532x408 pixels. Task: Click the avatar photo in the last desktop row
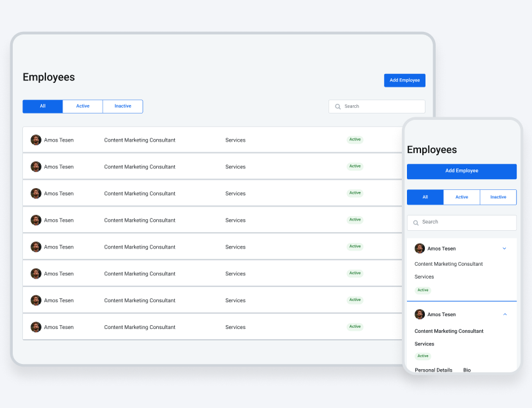36,326
